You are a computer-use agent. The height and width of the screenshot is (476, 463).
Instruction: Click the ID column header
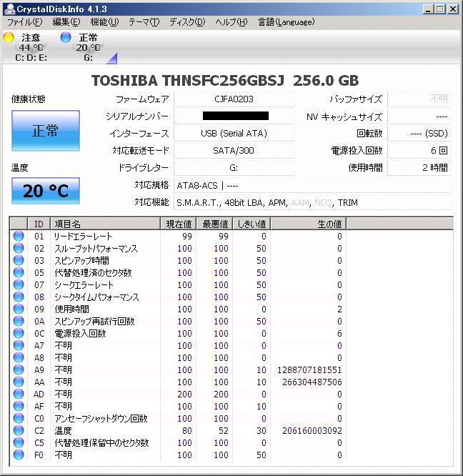[x=39, y=224]
